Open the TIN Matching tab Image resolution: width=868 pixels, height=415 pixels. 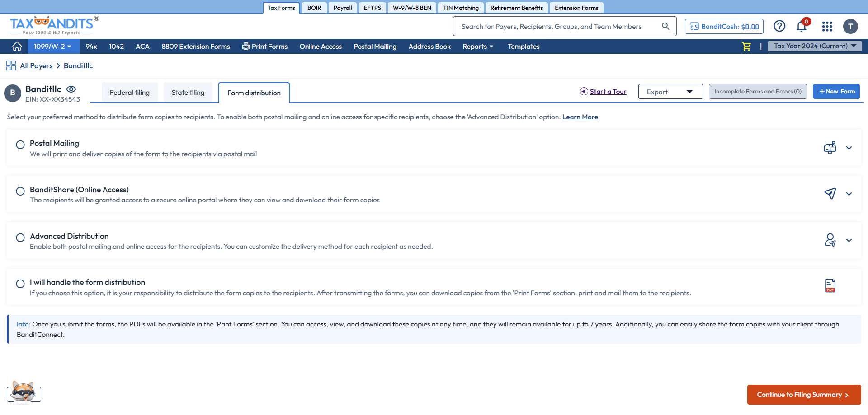[x=461, y=8]
